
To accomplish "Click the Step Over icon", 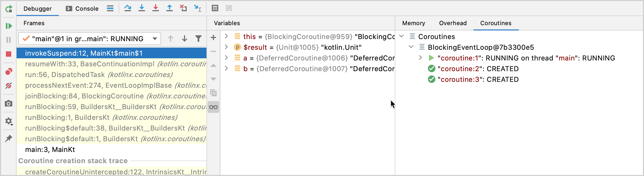I will [128, 8].
